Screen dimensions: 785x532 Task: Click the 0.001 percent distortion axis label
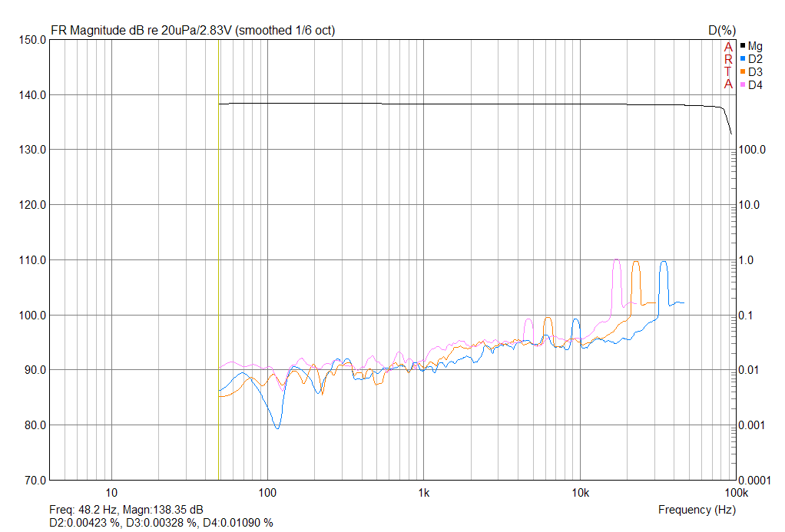click(753, 425)
